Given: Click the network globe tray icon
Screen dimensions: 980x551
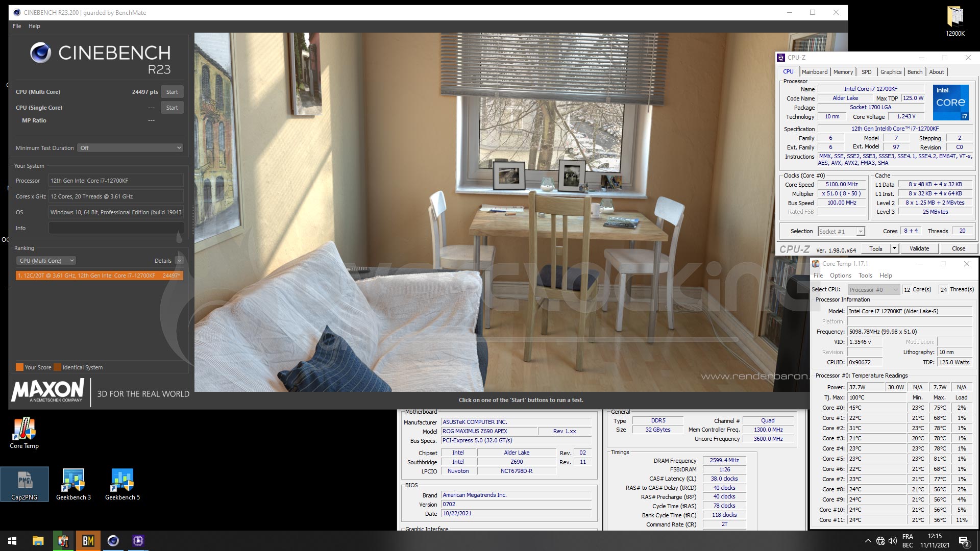Looking at the screenshot, I should pyautogui.click(x=880, y=541).
